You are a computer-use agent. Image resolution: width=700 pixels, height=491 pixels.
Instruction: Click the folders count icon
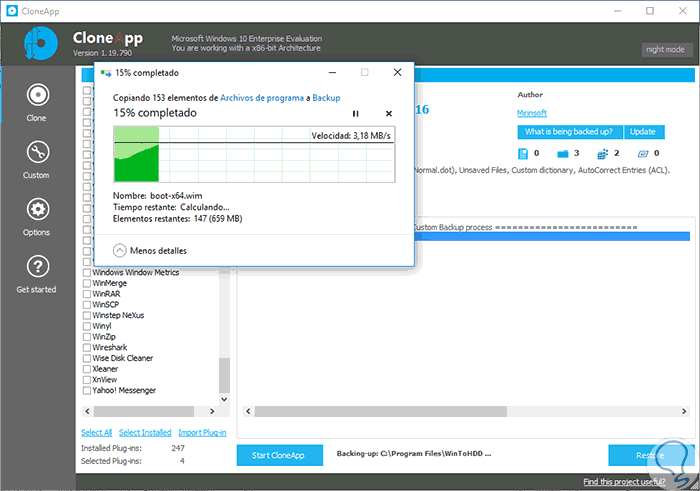tap(563, 154)
